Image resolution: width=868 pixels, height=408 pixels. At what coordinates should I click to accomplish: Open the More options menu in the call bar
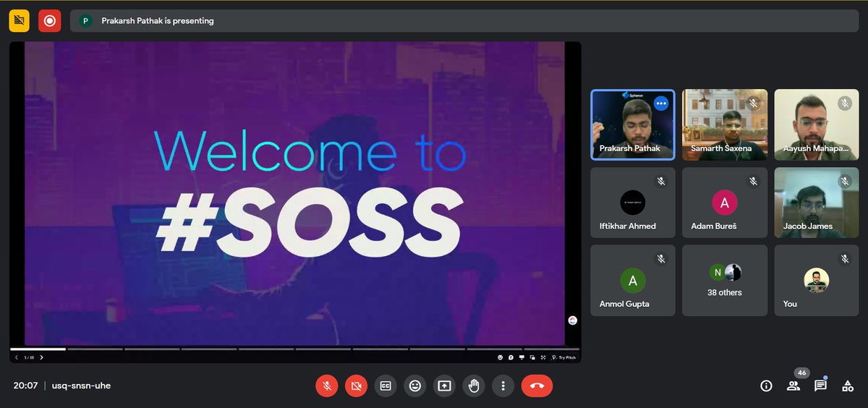[503, 386]
